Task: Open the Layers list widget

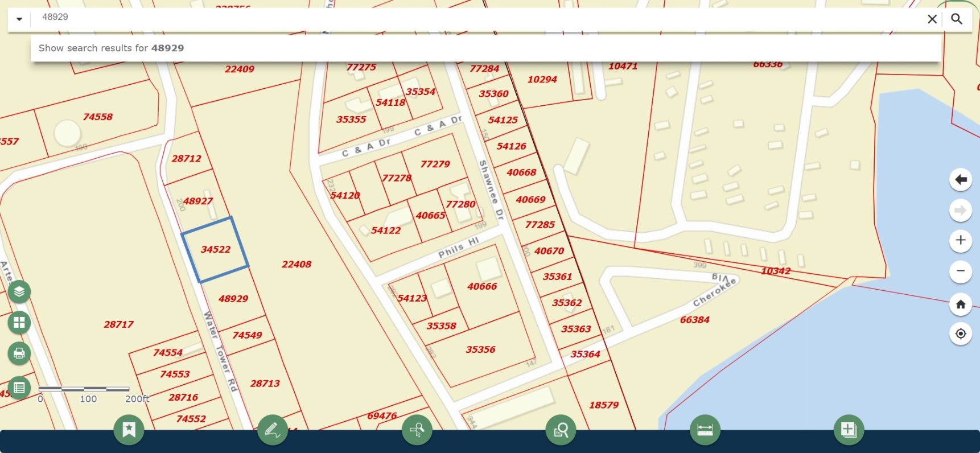Action: [x=19, y=292]
